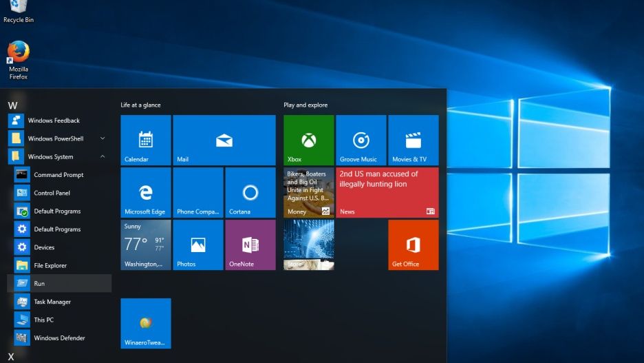Expand the Windows PowerShell folder chevron
Screen dimensions: 644x363
pos(103,138)
